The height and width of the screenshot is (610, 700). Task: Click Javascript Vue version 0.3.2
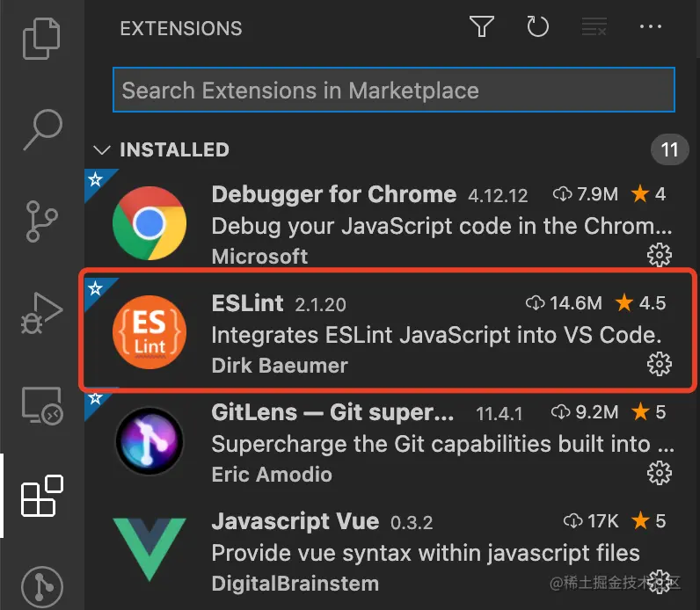412,522
